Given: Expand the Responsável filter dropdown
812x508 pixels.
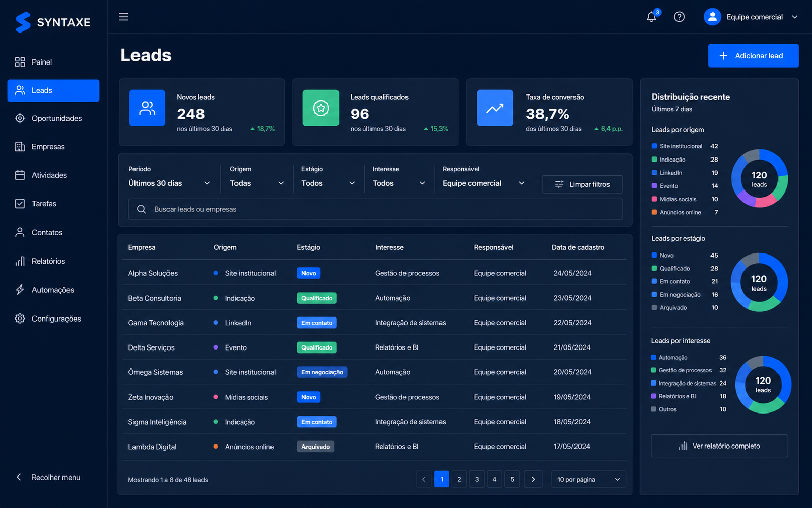Looking at the screenshot, I should point(483,183).
